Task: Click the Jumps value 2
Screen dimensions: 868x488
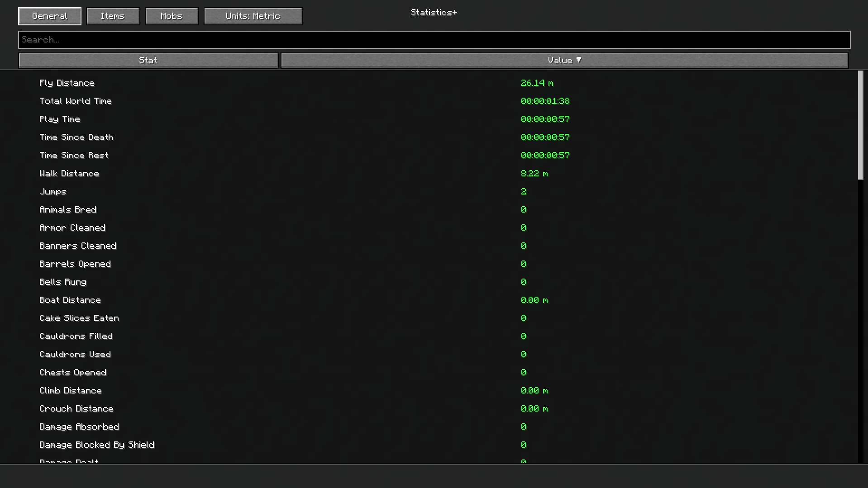Action: (524, 192)
